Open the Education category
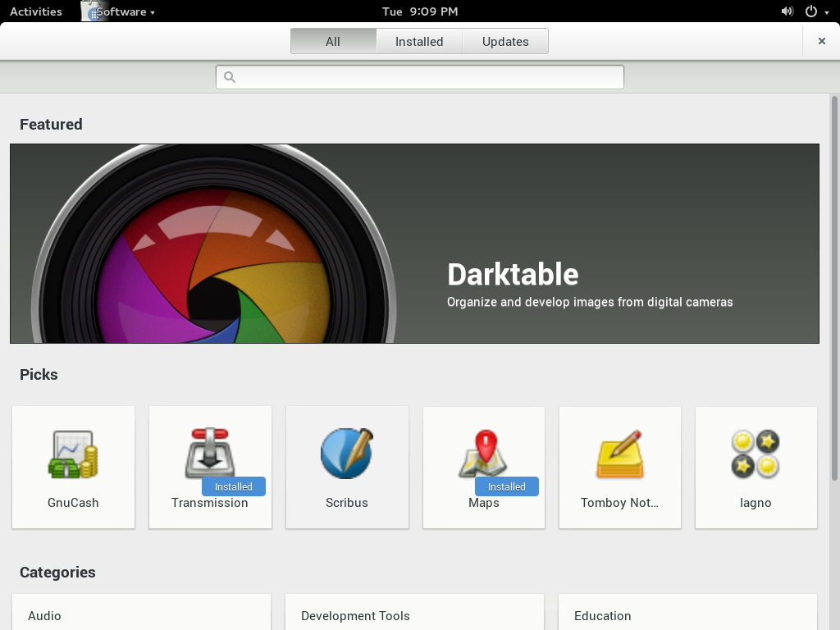The height and width of the screenshot is (630, 840). pos(688,612)
